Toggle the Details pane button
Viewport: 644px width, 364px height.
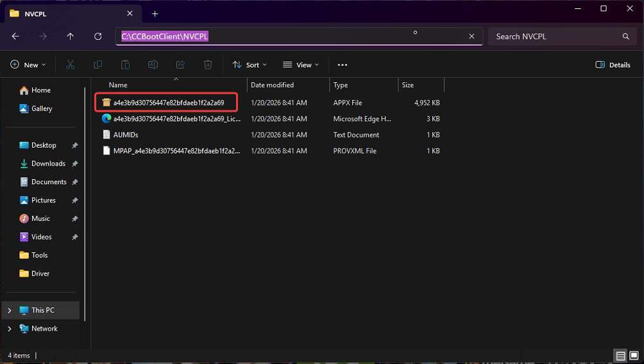tap(613, 65)
